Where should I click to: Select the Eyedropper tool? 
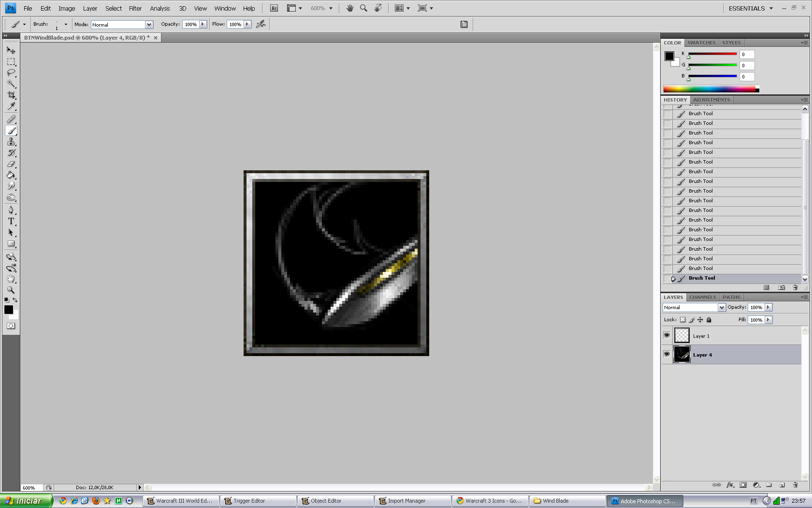tap(11, 106)
